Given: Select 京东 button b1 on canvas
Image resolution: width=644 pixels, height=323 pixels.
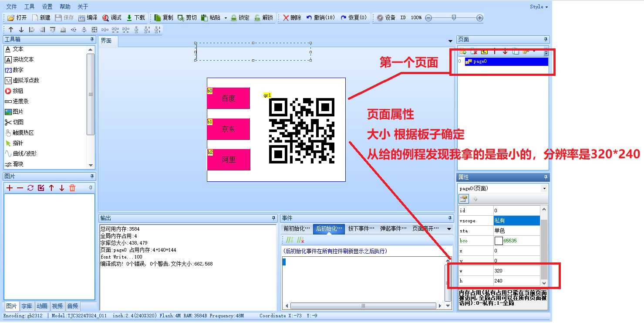Looking at the screenshot, I should click(x=228, y=129).
